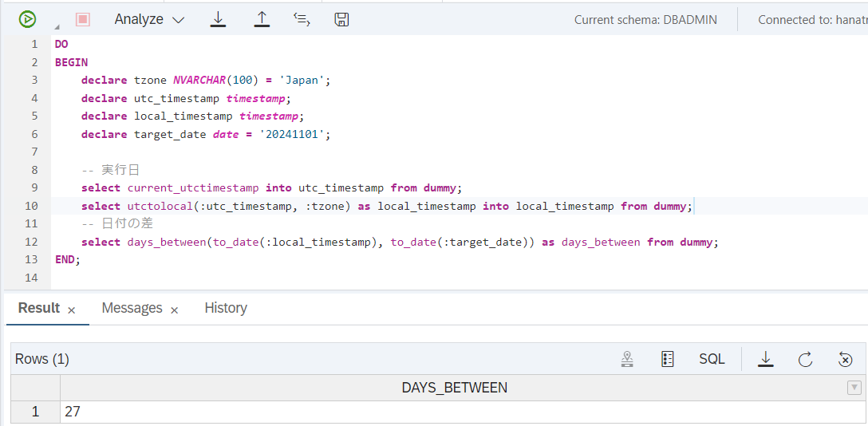
Task: Close the Result tab
Action: coord(72,310)
